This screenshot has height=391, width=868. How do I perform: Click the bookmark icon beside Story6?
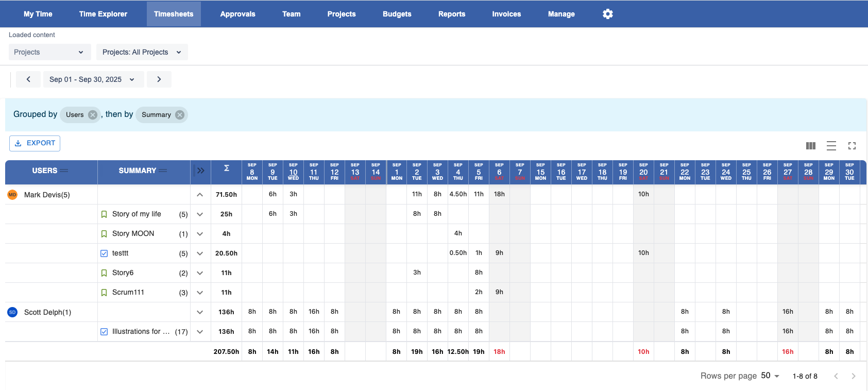[104, 273]
